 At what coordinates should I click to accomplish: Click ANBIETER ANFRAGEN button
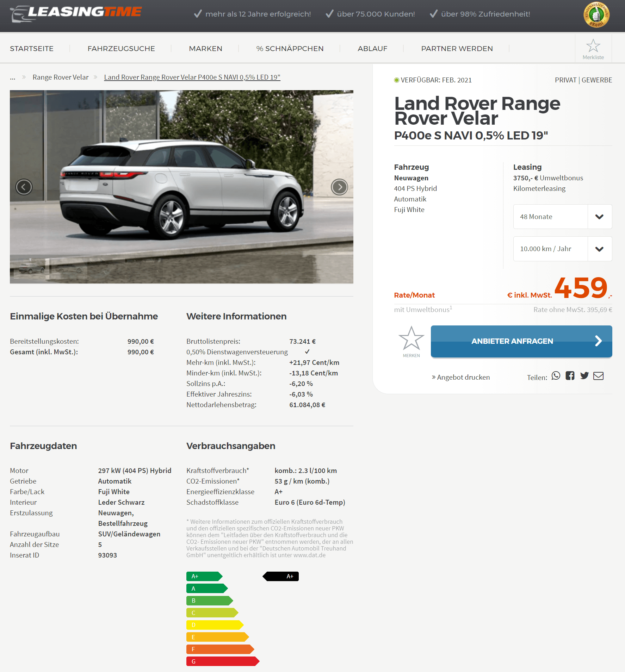(x=521, y=341)
